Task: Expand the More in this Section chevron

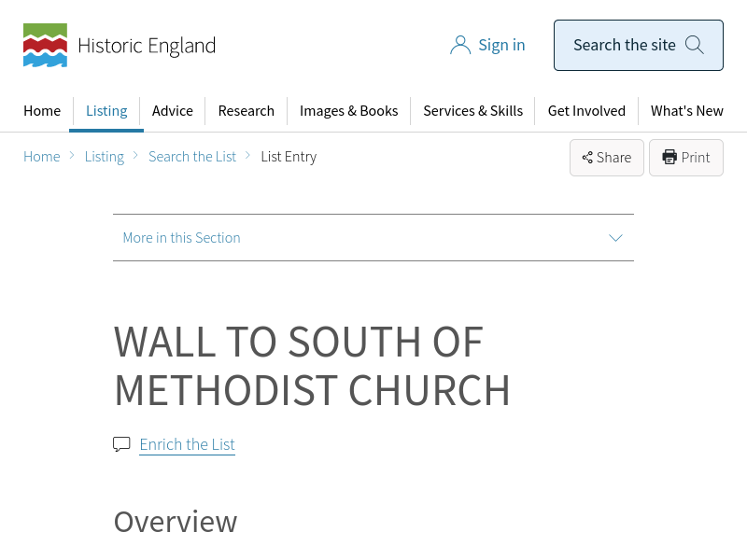Action: [615, 238]
